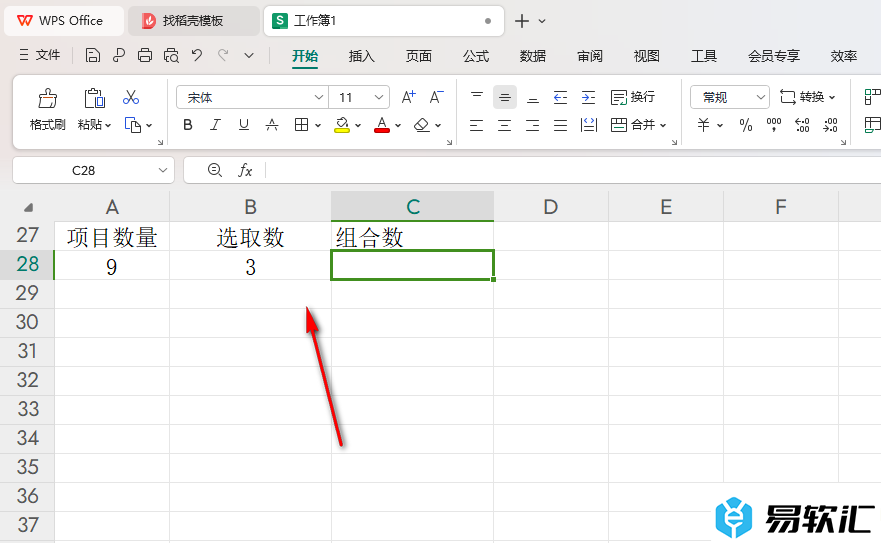The height and width of the screenshot is (543, 881).
Task: Toggle wrap text (换行)
Action: pos(633,97)
